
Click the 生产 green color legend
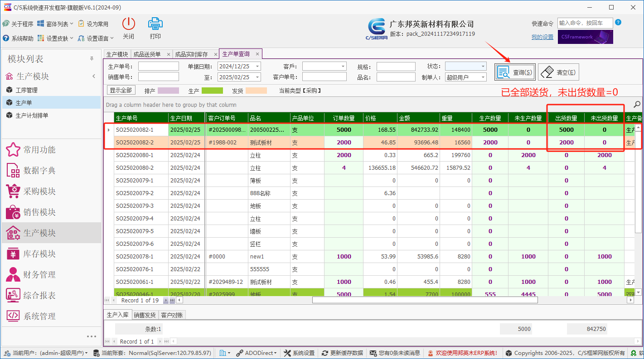pyautogui.click(x=212, y=91)
